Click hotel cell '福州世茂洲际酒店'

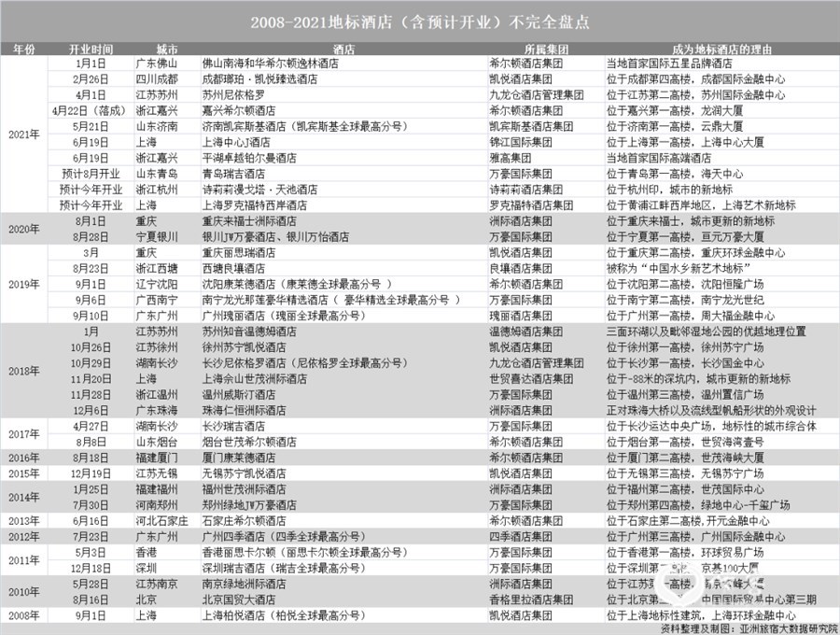(x=245, y=489)
